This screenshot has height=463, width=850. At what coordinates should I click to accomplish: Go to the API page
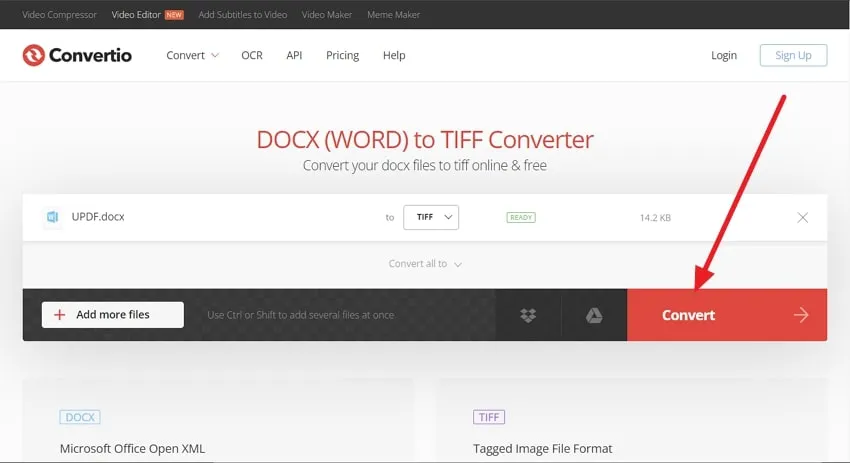tap(294, 55)
